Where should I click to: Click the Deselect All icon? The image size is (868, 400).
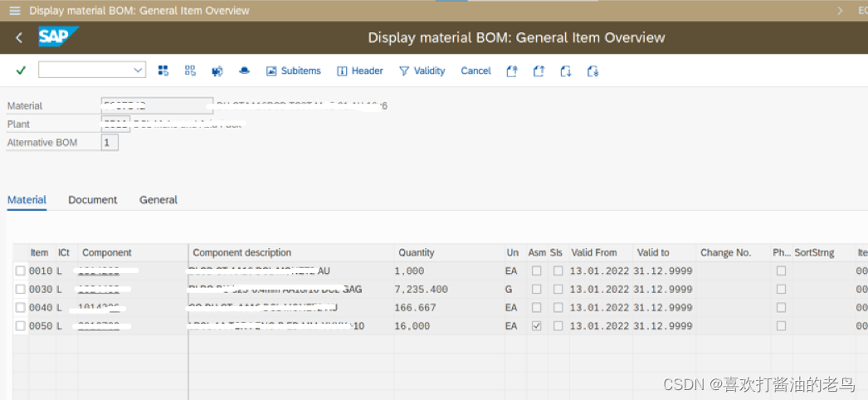190,71
